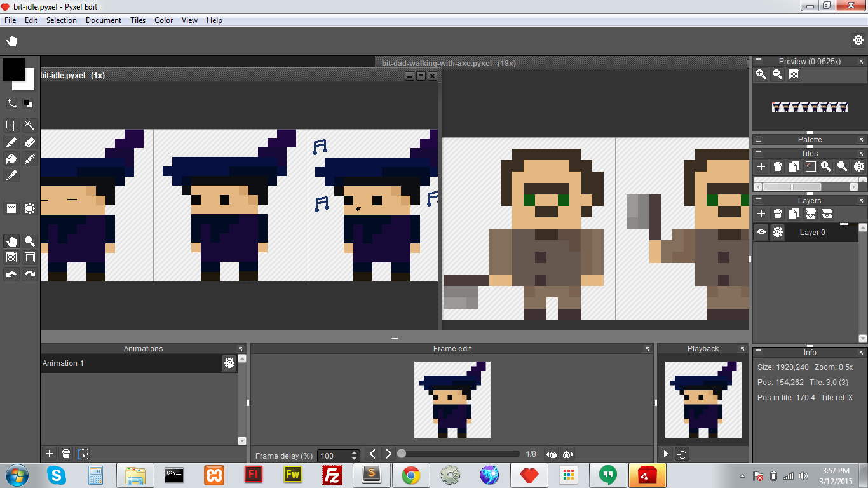Reset colors to default black and white

(x=28, y=104)
